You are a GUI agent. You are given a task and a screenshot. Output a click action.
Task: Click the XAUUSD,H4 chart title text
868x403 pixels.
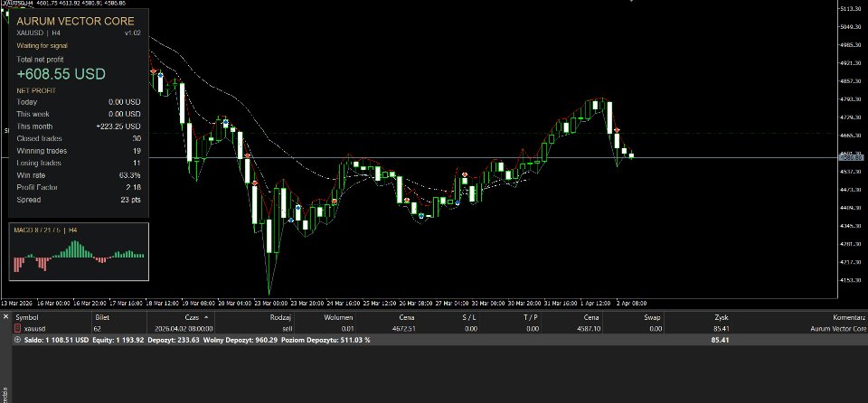click(20, 4)
